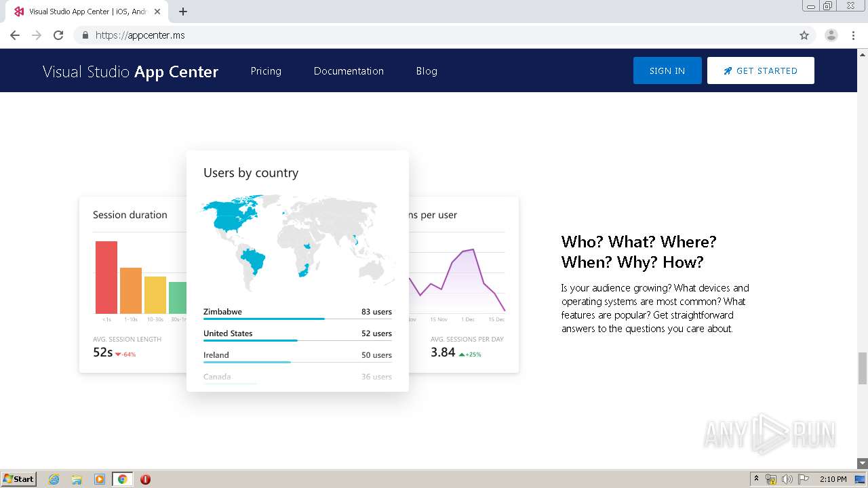Click the 52 users value

tap(376, 333)
